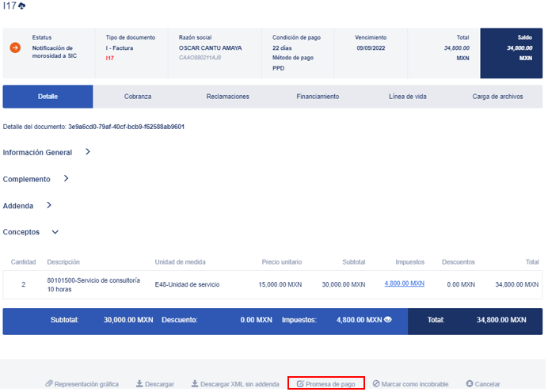Click the I - Factura document type

click(120, 48)
